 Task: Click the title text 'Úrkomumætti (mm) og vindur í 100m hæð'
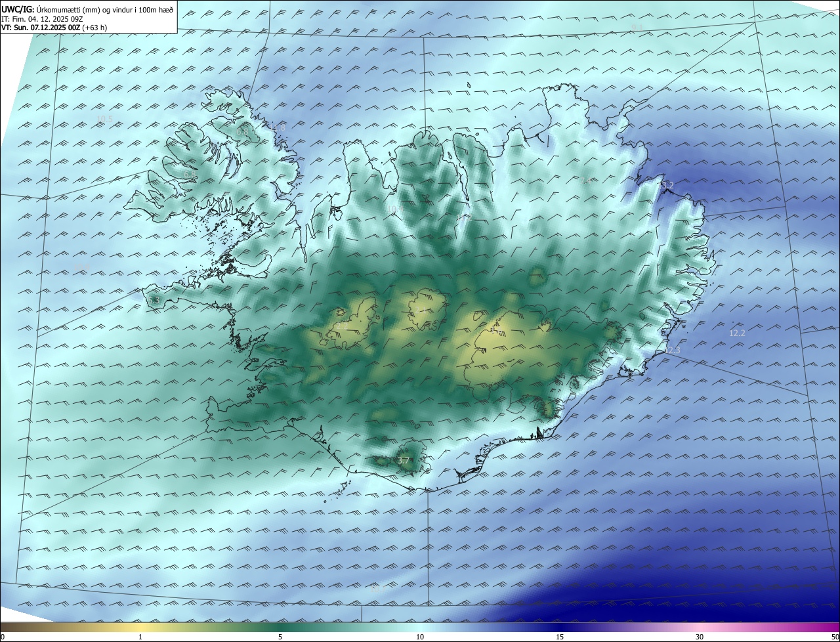point(105,10)
